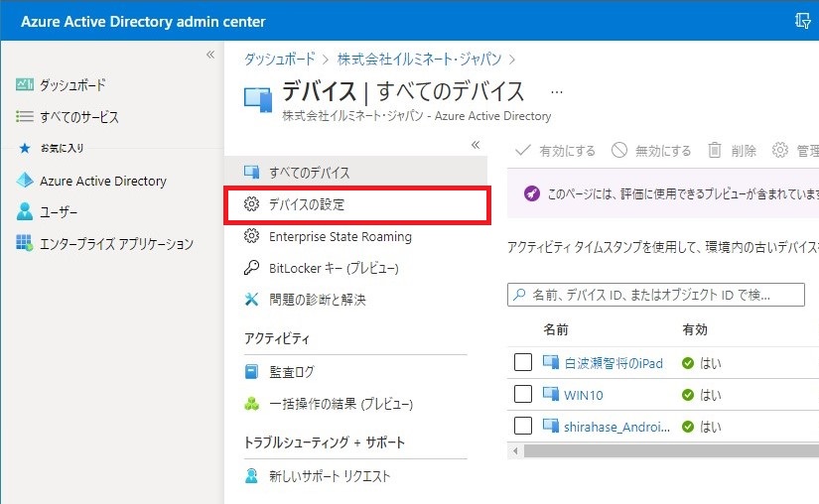Check the box for shirahase_Androi...
Image resolution: width=819 pixels, height=504 pixels.
pyautogui.click(x=523, y=426)
